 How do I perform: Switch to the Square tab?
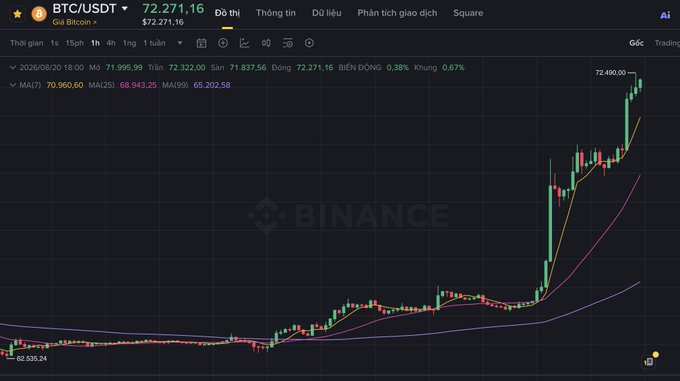click(x=468, y=13)
